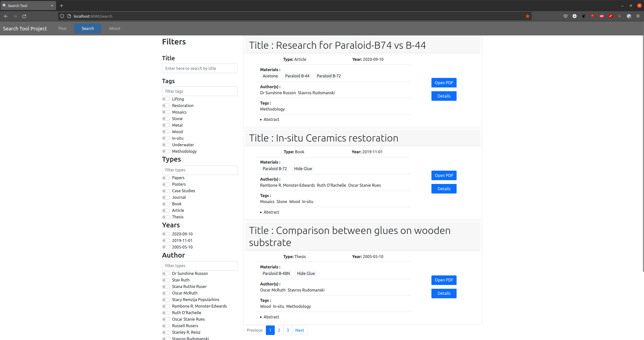Expand Abstract of Paraloid-B74 research article

click(x=271, y=119)
